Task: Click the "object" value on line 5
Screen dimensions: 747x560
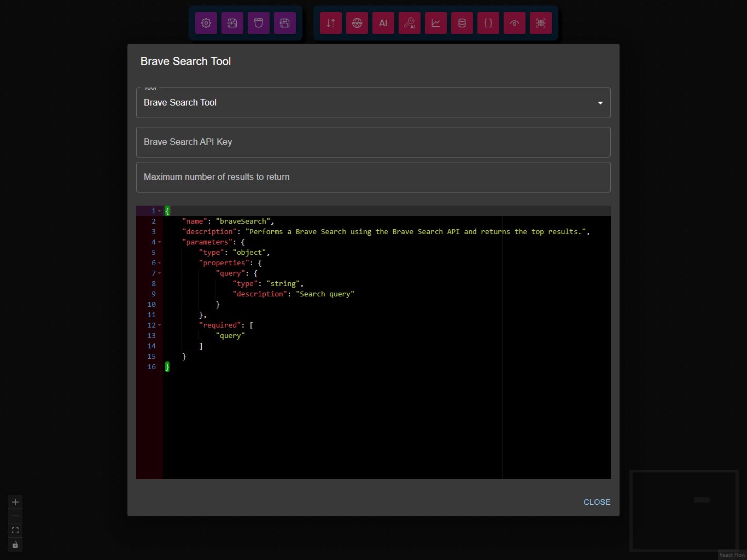Action: point(249,253)
